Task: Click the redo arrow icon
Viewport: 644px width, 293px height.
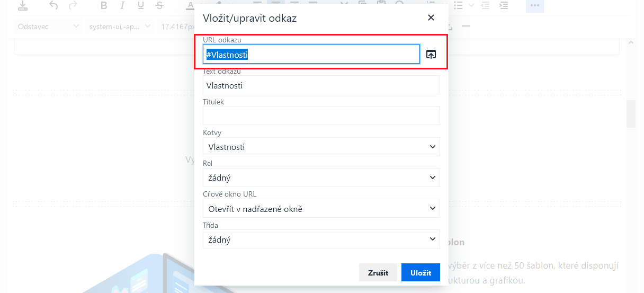Action: [x=73, y=6]
